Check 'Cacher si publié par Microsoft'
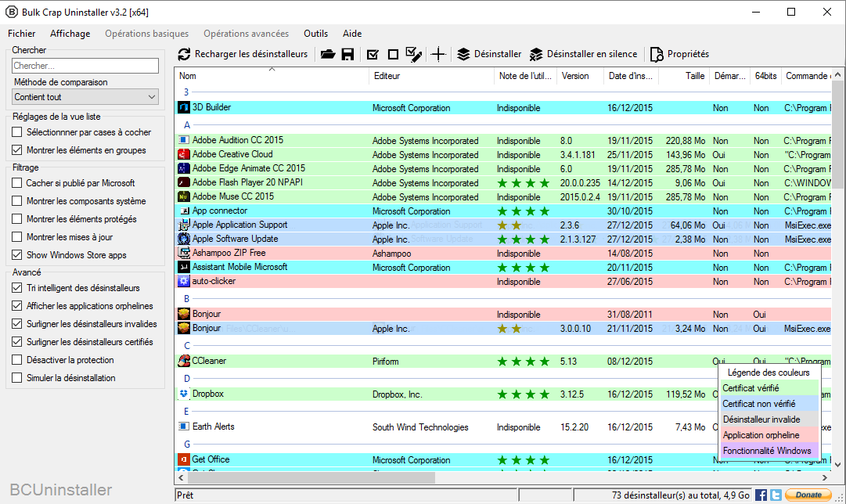Image resolution: width=846 pixels, height=504 pixels. (x=17, y=183)
